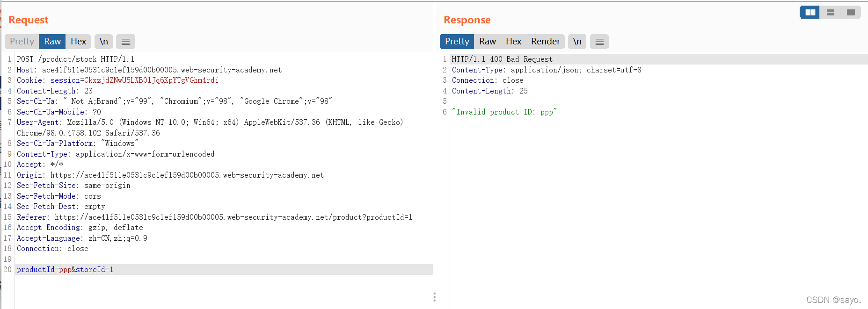Select the Response Pretty tab
868x309 pixels.
(x=457, y=42)
